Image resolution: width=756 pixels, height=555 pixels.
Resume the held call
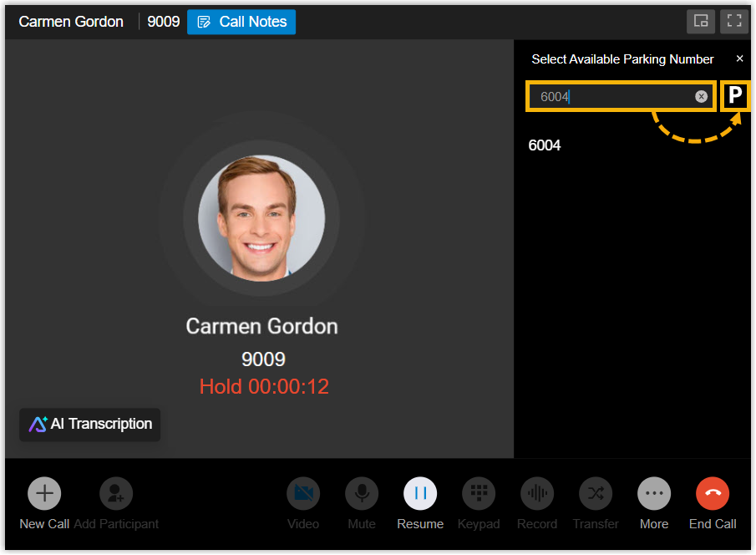(x=420, y=494)
